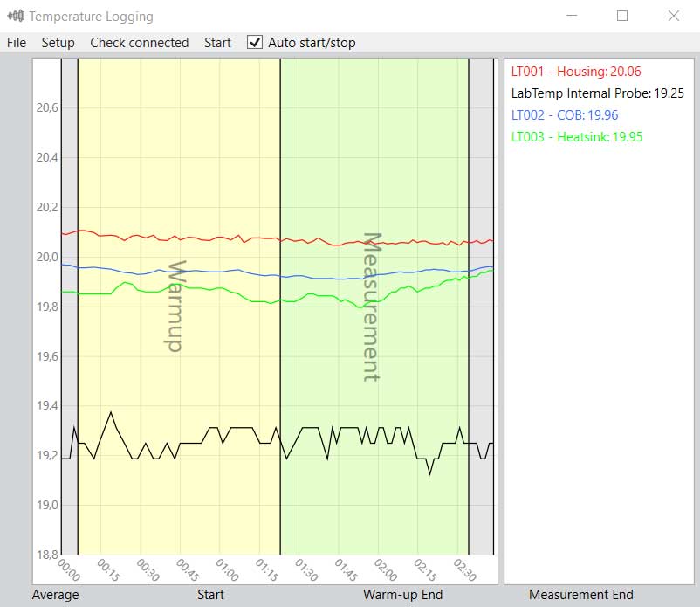
Task: Click the Temperature Logging app icon
Action: point(16,16)
